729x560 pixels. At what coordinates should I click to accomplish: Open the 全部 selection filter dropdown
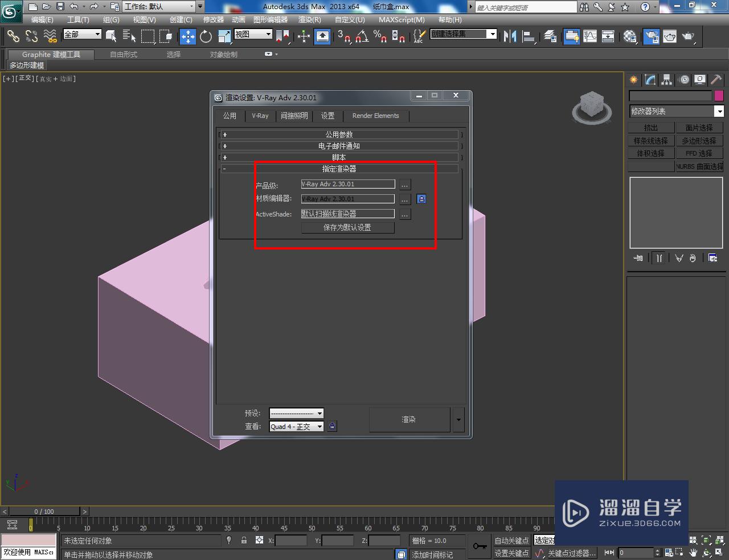(x=82, y=34)
